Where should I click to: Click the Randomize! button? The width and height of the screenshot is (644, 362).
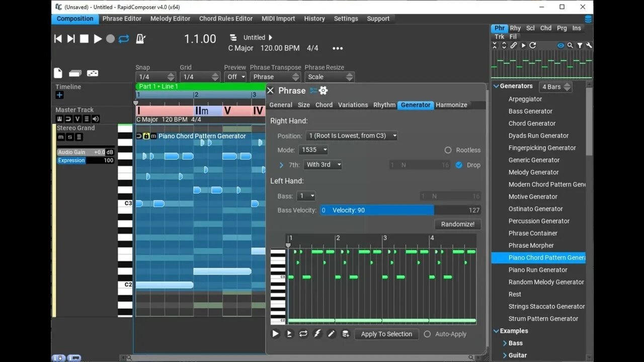[x=457, y=224]
